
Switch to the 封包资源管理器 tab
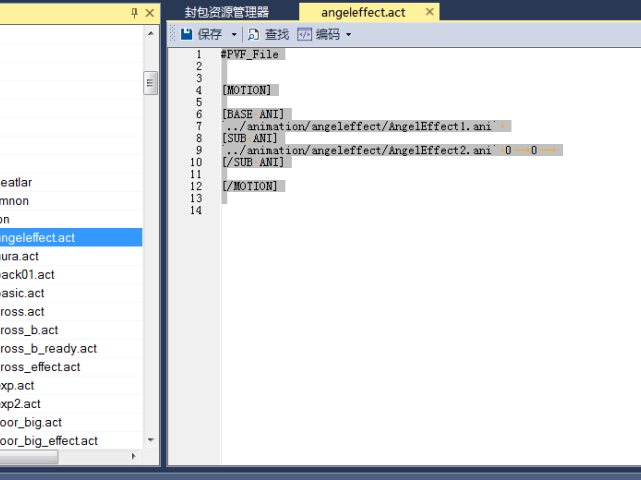pyautogui.click(x=227, y=12)
